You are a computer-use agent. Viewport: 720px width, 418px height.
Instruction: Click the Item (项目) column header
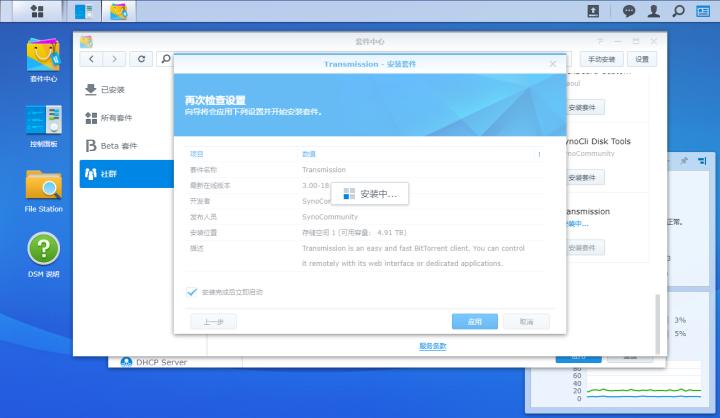pyautogui.click(x=197, y=154)
